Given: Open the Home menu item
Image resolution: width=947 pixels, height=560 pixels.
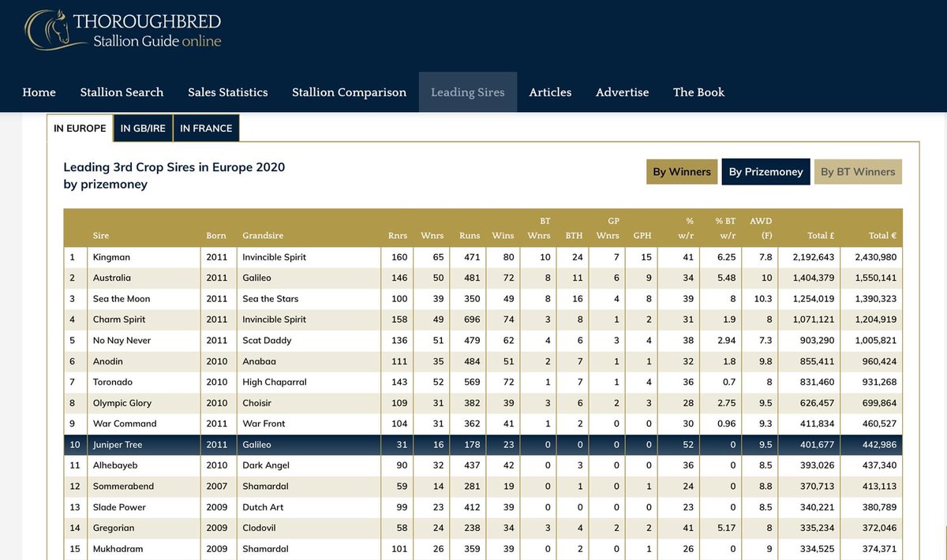Looking at the screenshot, I should coord(39,92).
